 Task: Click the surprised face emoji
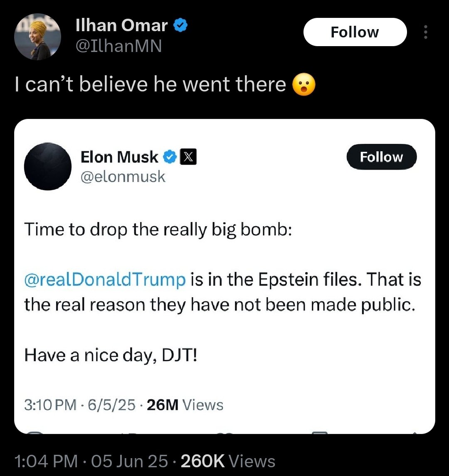[x=304, y=85]
